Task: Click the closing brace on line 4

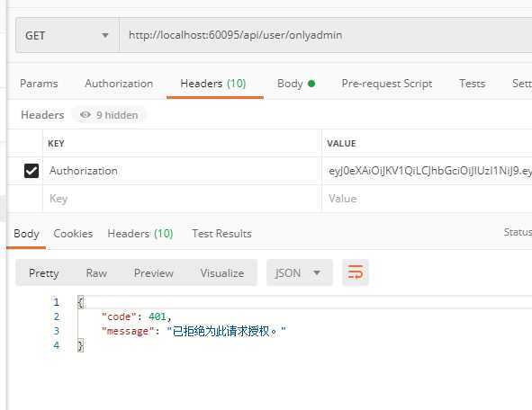Action: click(x=81, y=345)
